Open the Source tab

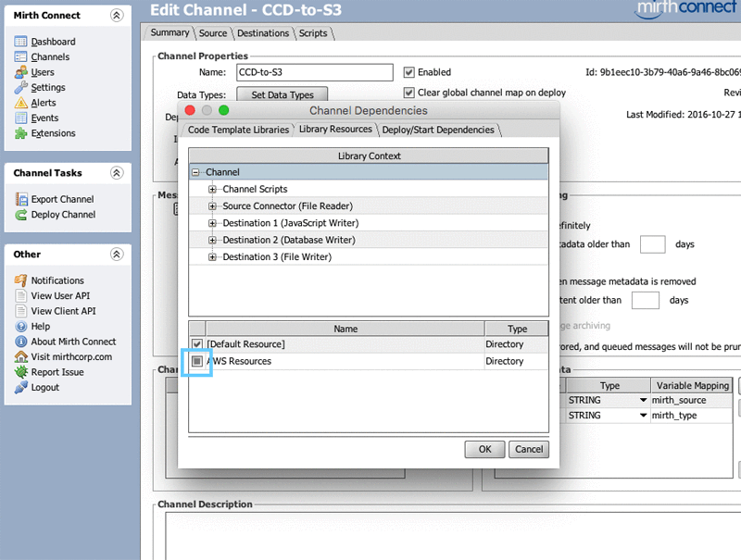[x=213, y=33]
